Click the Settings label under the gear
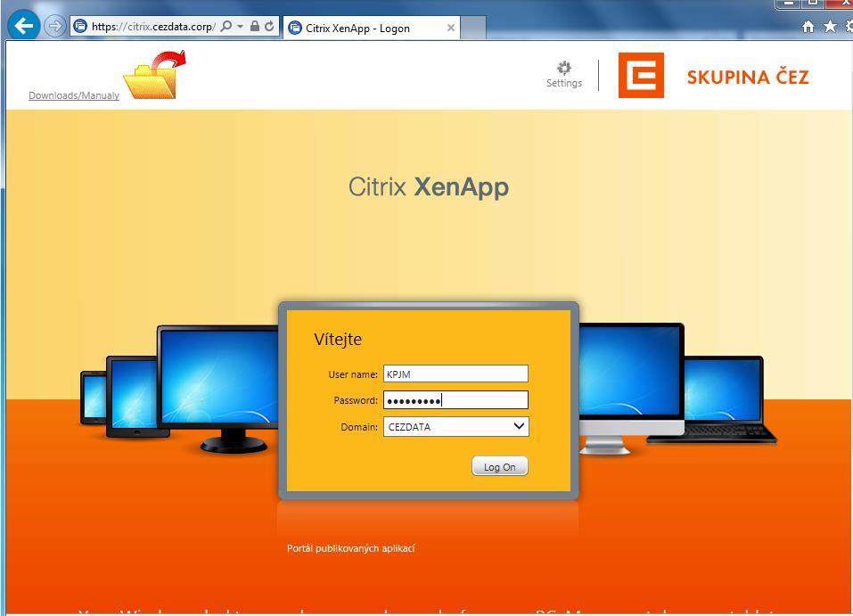This screenshot has width=853, height=616. pyautogui.click(x=564, y=83)
